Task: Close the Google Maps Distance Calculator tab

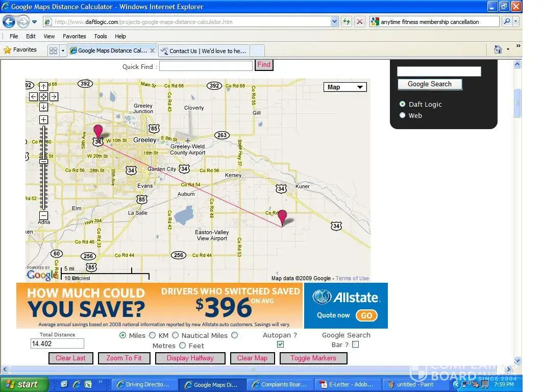Action: [x=153, y=51]
